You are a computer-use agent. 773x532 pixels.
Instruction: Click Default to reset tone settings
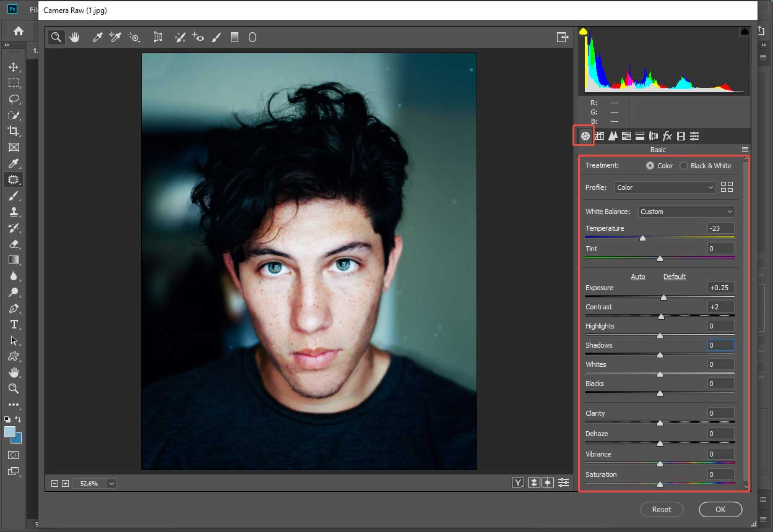[674, 277]
